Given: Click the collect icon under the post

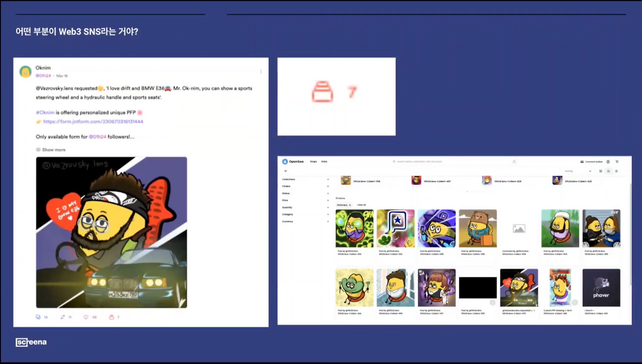Looking at the screenshot, I should [x=111, y=317].
